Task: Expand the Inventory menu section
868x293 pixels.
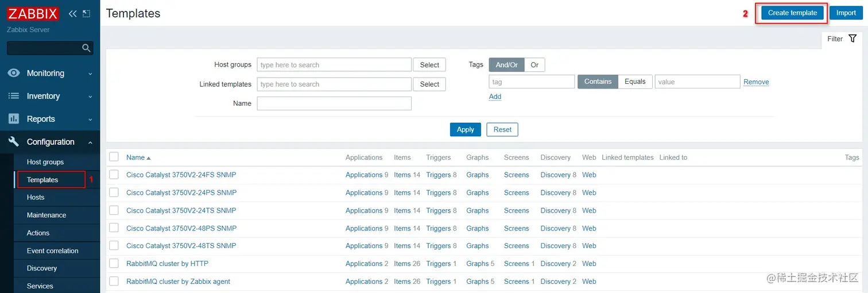Action: [x=50, y=96]
